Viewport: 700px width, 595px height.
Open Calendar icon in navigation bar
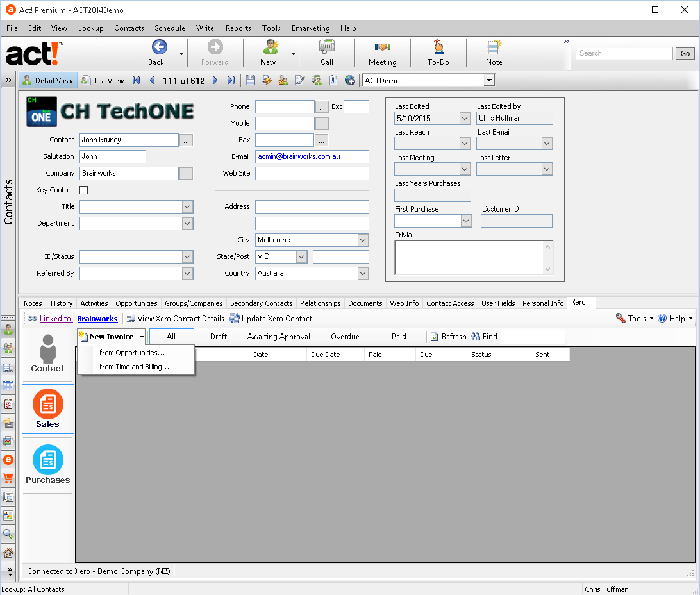(8, 386)
